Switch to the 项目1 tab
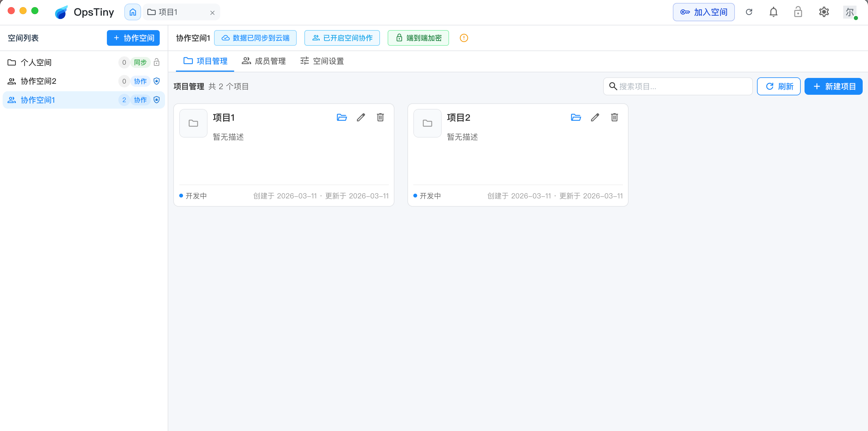The height and width of the screenshot is (431, 868). [x=182, y=12]
